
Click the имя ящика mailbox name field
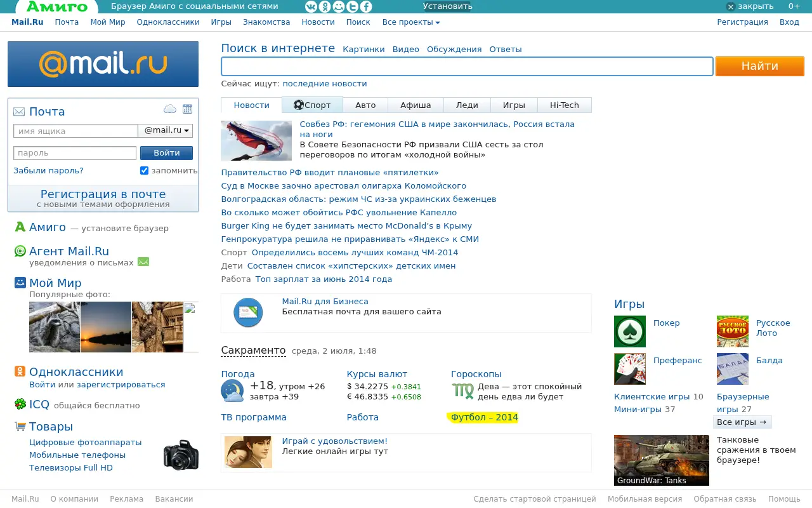(x=75, y=131)
